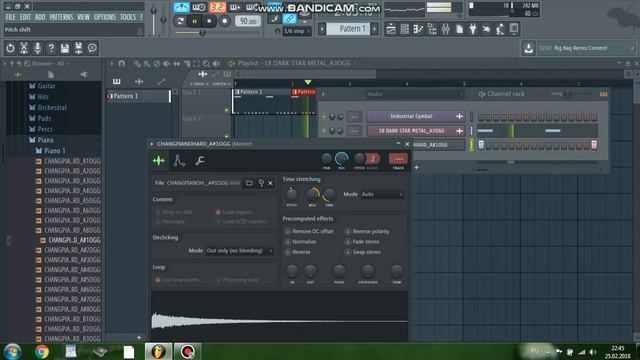Toggle Use loop points option
The height and width of the screenshot is (360, 640).
[x=158, y=280]
